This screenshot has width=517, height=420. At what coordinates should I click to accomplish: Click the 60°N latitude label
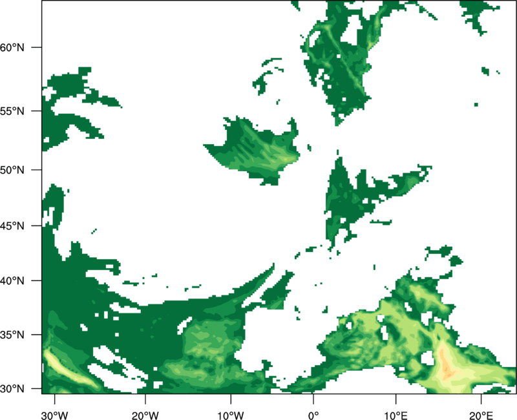tap(12, 47)
